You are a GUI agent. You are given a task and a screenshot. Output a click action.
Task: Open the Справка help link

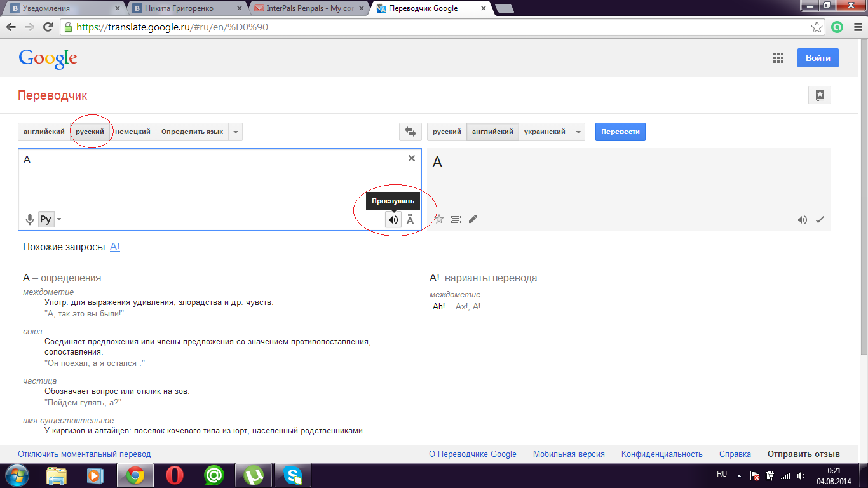pos(735,454)
